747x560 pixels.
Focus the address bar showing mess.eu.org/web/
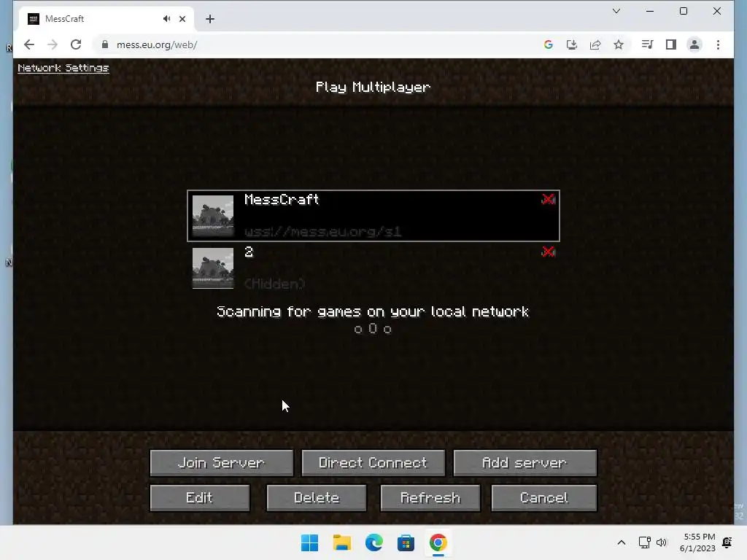(x=314, y=44)
